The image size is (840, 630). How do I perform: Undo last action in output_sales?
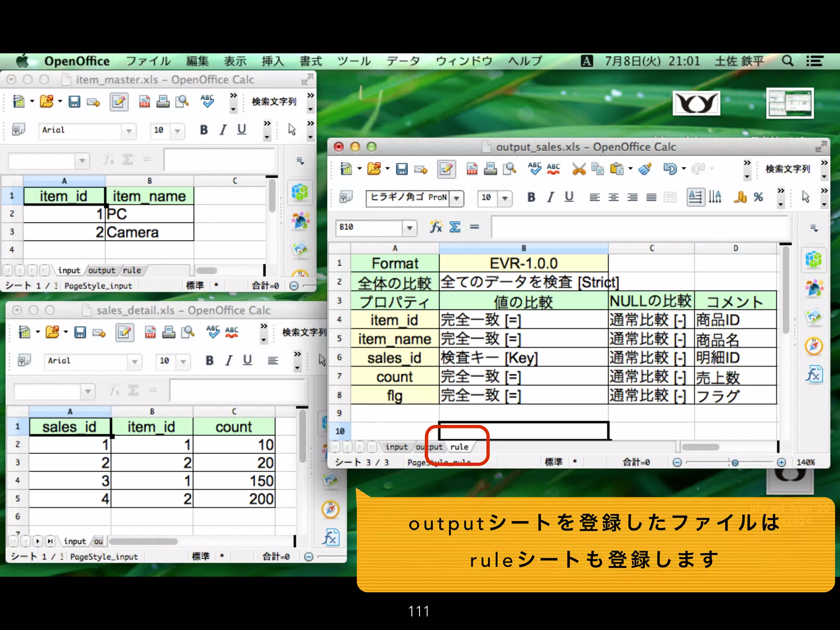670,169
